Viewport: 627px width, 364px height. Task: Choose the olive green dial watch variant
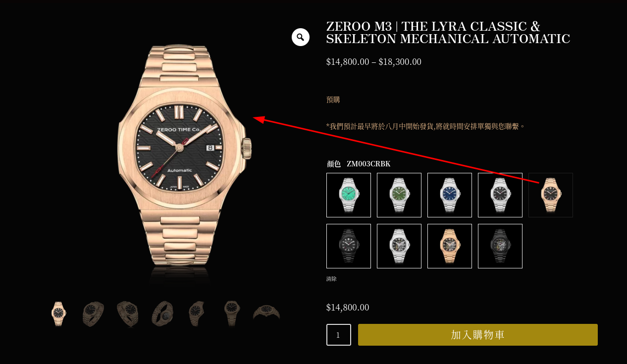(399, 195)
